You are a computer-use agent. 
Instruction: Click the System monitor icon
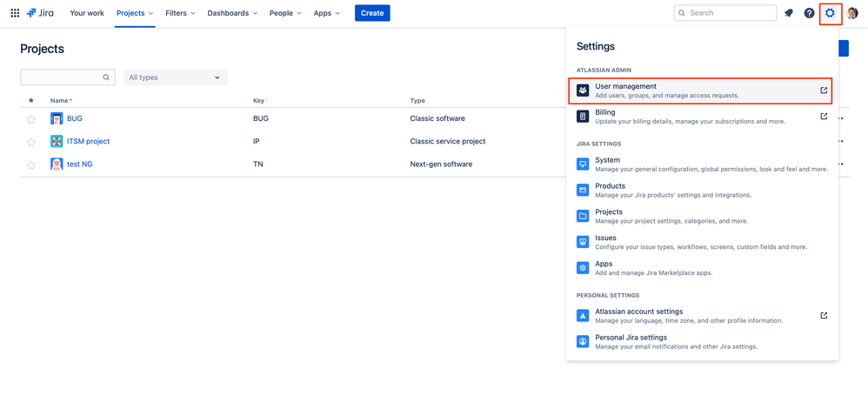583,164
